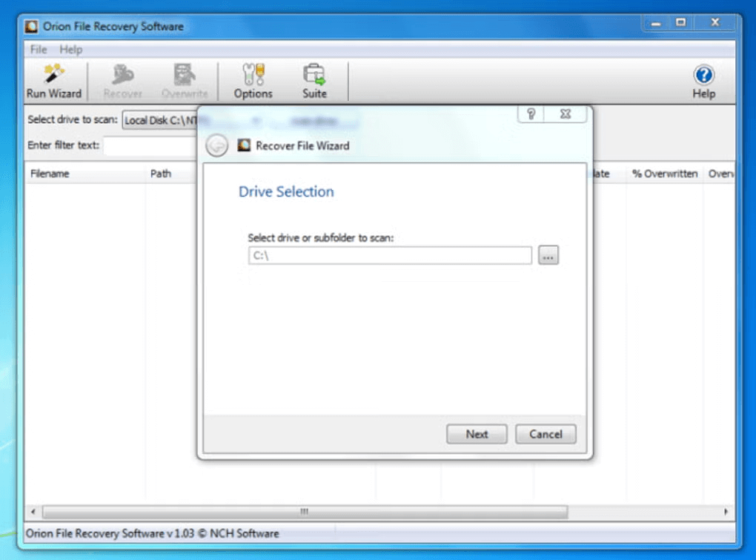
Task: Open the Options tool
Action: (x=253, y=81)
